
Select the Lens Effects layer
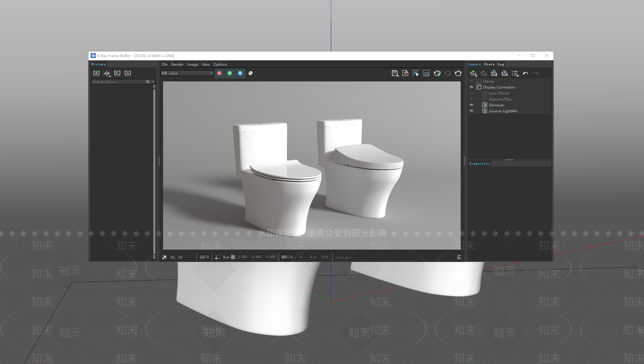pyautogui.click(x=499, y=93)
